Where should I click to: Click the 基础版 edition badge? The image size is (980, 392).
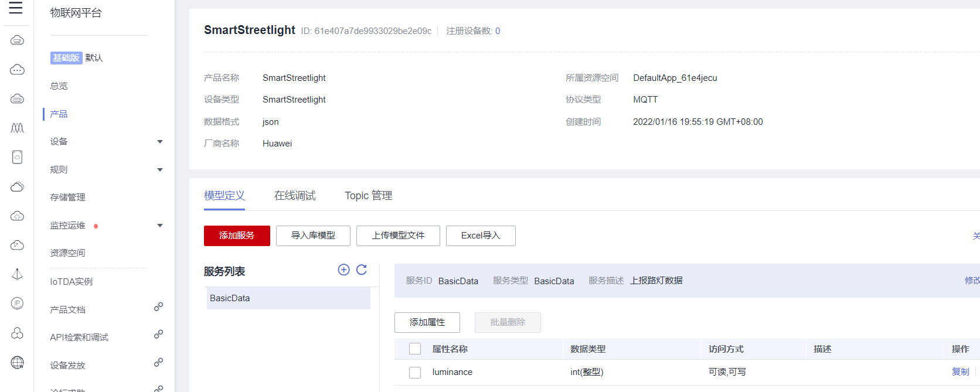click(x=66, y=58)
